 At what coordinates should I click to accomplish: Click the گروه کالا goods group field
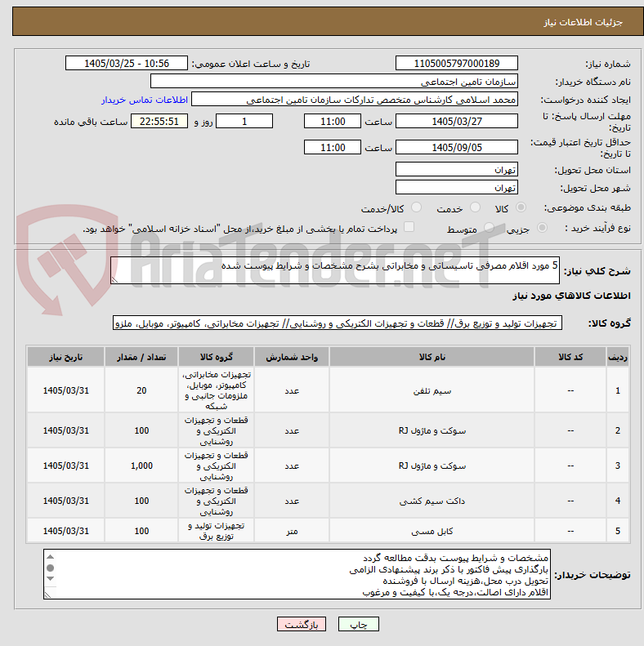[338, 323]
